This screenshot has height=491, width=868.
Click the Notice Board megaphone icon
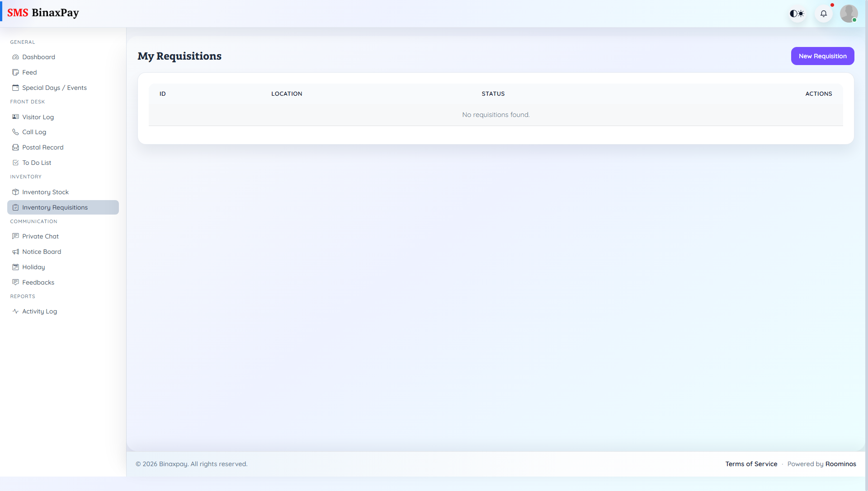[x=16, y=252]
